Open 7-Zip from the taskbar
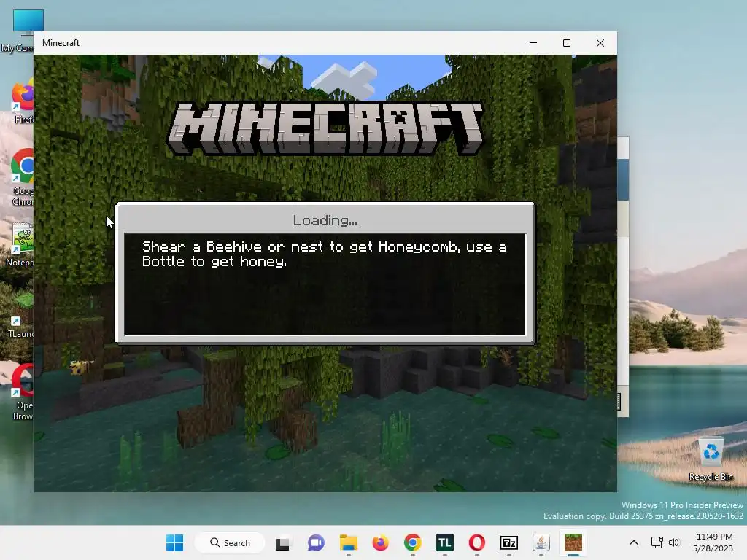The width and height of the screenshot is (747, 560). tap(508, 542)
